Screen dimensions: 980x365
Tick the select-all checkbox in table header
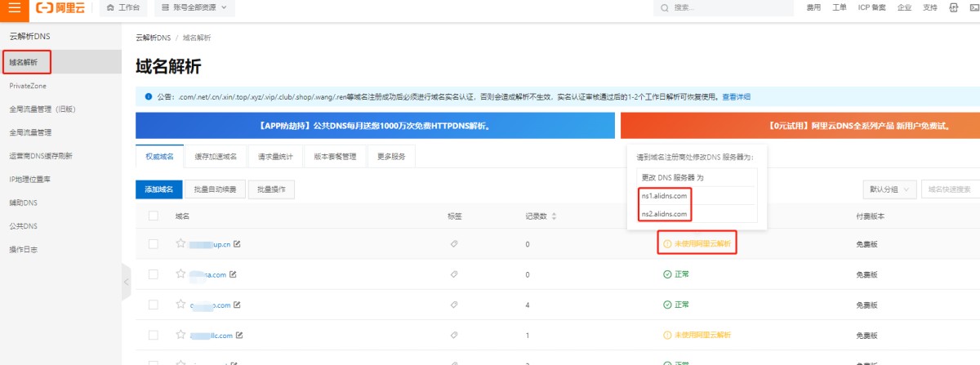tap(153, 216)
